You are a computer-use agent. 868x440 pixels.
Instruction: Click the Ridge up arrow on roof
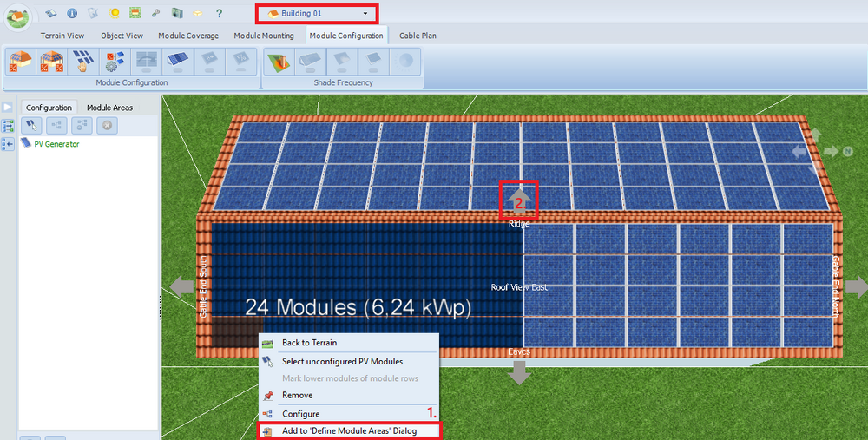[519, 199]
